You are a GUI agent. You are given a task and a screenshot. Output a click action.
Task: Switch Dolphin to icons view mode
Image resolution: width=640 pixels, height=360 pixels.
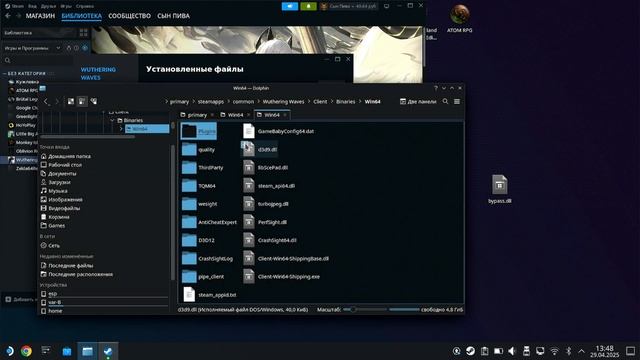point(71,101)
